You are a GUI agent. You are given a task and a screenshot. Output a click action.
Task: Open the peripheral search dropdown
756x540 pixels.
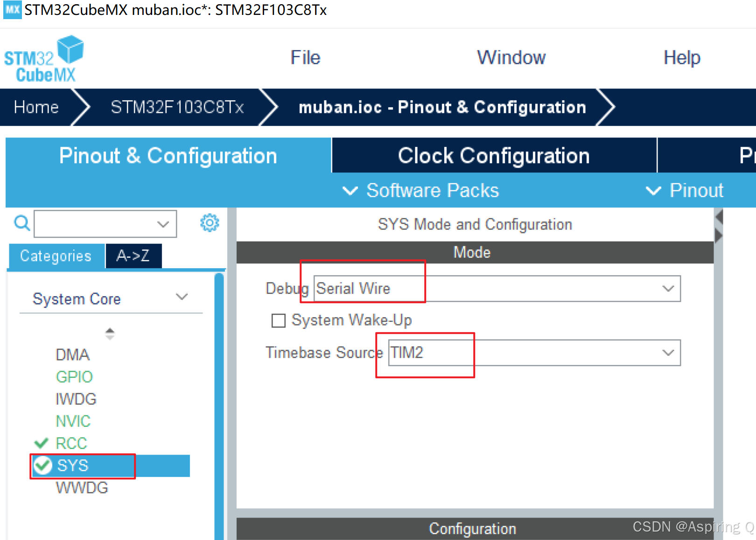(105, 224)
